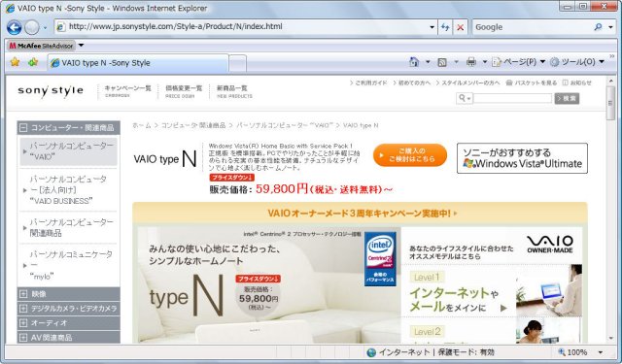Open the McAfee SiteAdvisor dropdown arrow
622x364 pixels.
coord(81,46)
